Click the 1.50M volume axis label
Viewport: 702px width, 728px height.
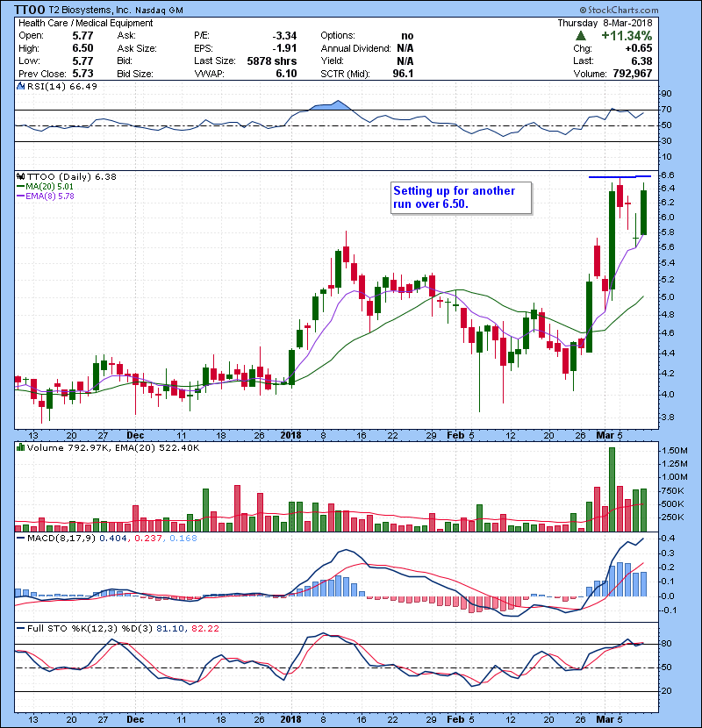tap(675, 451)
